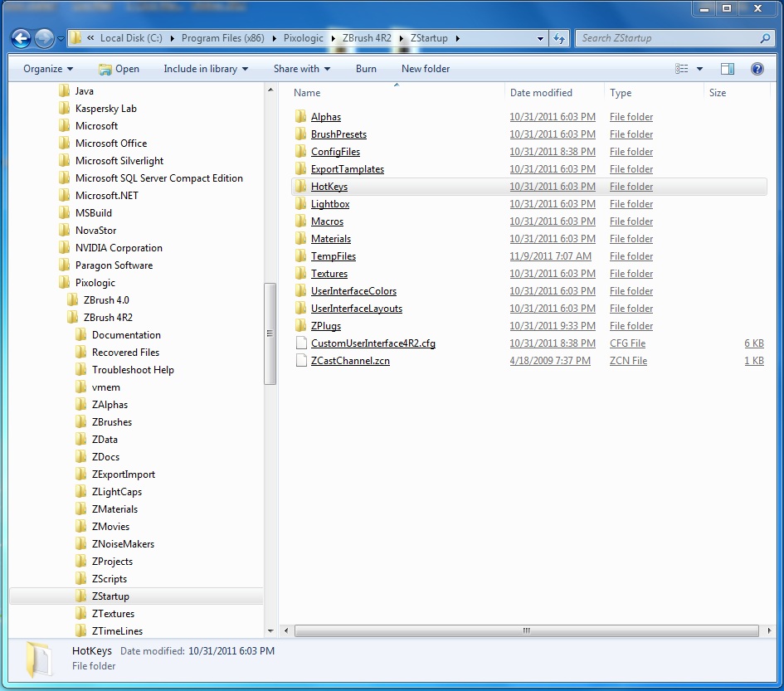
Task: Select the HotKeys folder icon in file list
Action: [x=300, y=187]
